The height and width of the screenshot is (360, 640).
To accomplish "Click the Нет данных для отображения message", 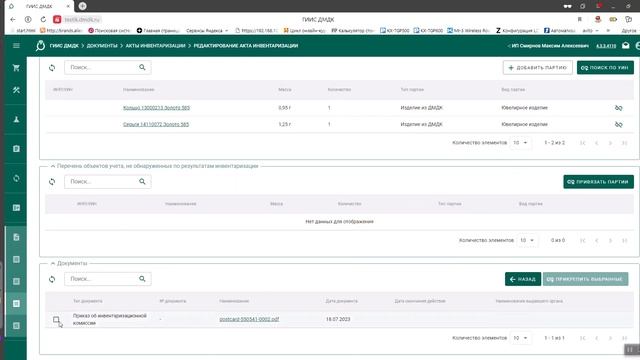I will pos(339,222).
